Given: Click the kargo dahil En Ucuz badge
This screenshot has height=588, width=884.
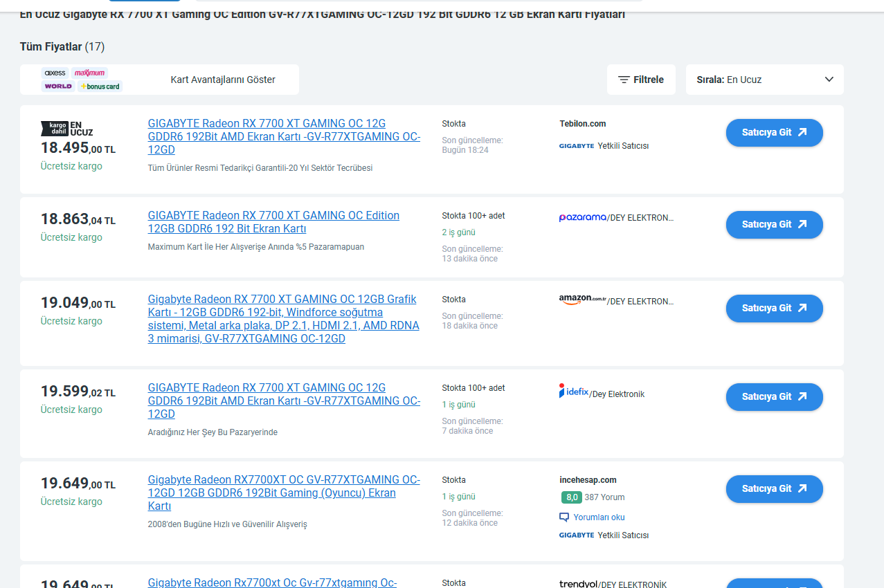Looking at the screenshot, I should [67, 128].
